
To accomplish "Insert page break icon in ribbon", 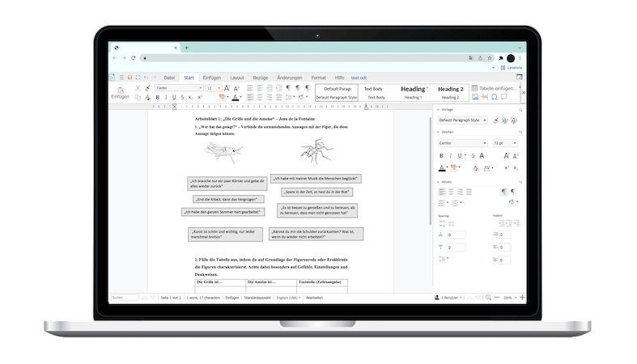I will [485, 97].
